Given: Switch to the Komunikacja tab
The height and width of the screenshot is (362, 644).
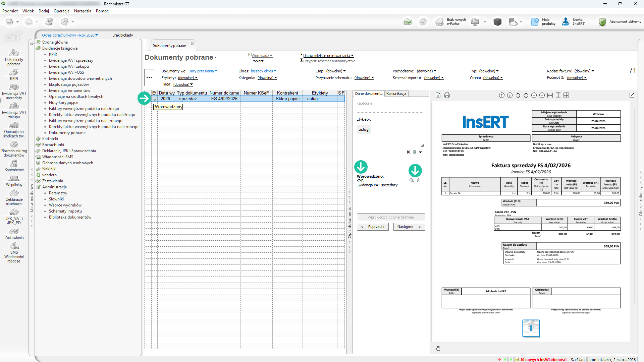Looking at the screenshot, I should click(x=396, y=94).
